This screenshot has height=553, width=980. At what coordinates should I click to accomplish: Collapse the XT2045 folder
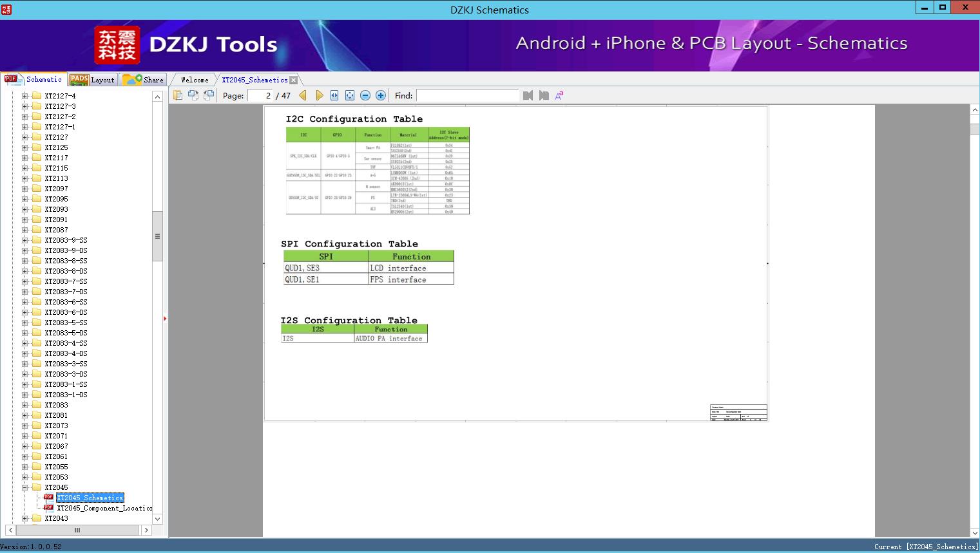tap(25, 487)
